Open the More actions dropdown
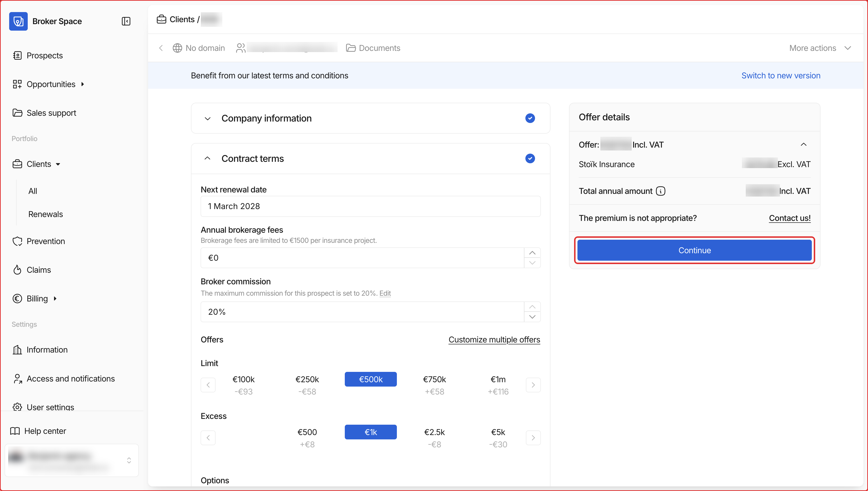Viewport: 868px width, 491px height. (820, 48)
